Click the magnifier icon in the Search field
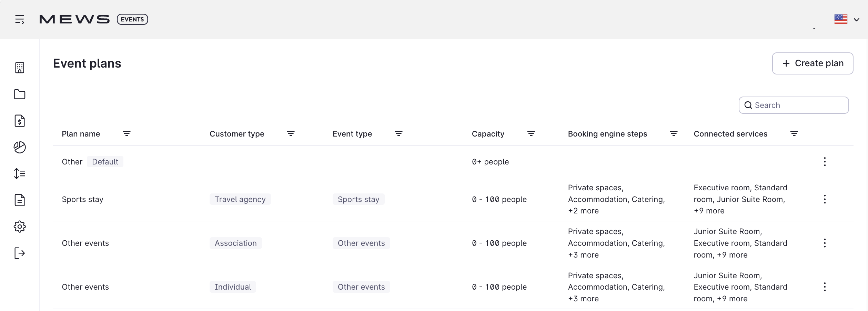This screenshot has height=311, width=868. [x=748, y=105]
